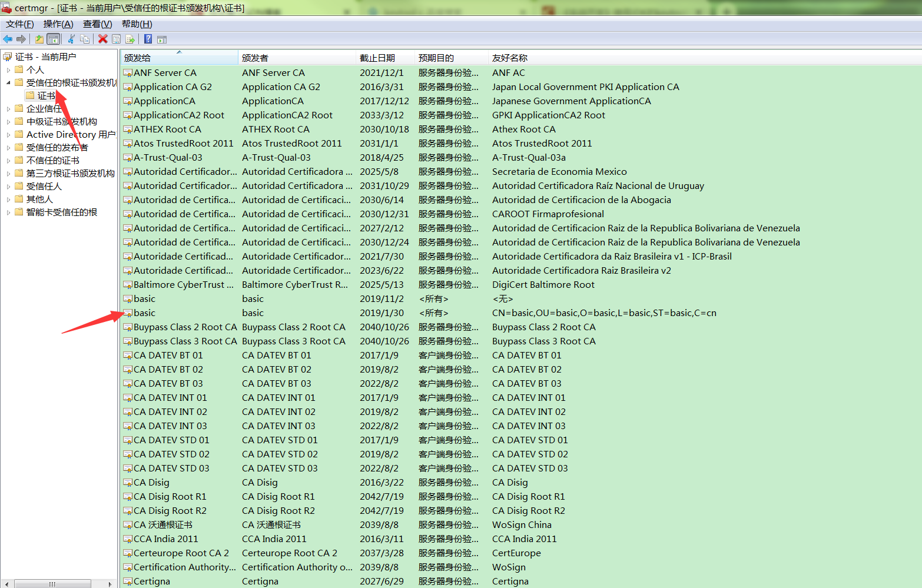Screen dimensions: 922x588
Task: Expand the 中级证书颁发机构 node
Action: (x=8, y=122)
